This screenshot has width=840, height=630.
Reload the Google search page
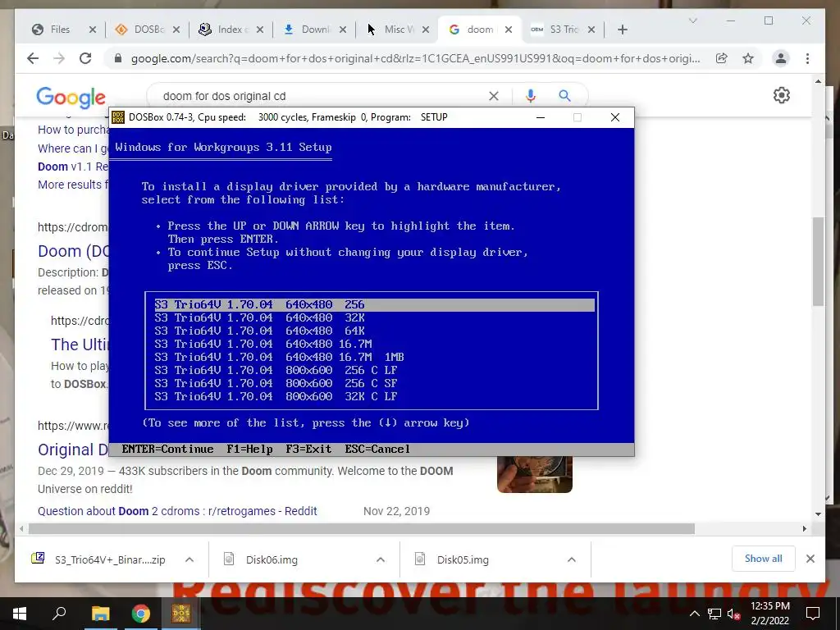tap(85, 58)
